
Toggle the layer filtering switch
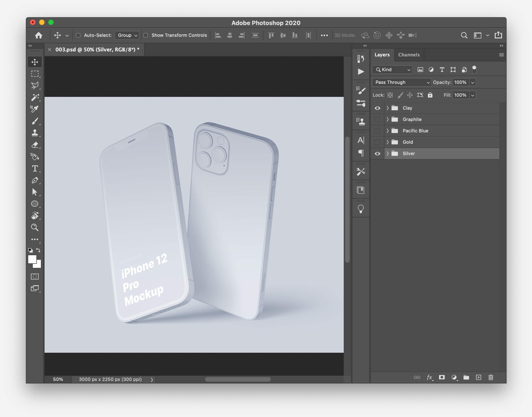point(474,70)
